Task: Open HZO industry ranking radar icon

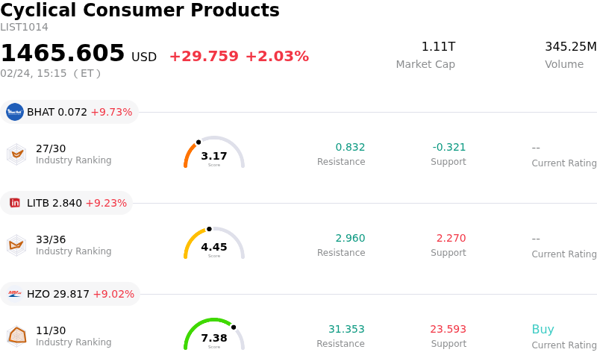Action: pos(16,336)
